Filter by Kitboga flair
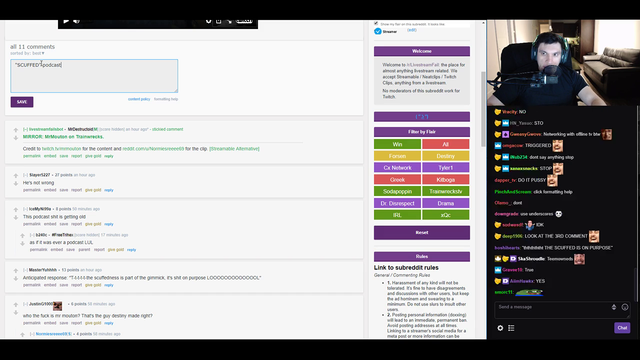Image resolution: width=640 pixels, height=360 pixels. tap(446, 180)
